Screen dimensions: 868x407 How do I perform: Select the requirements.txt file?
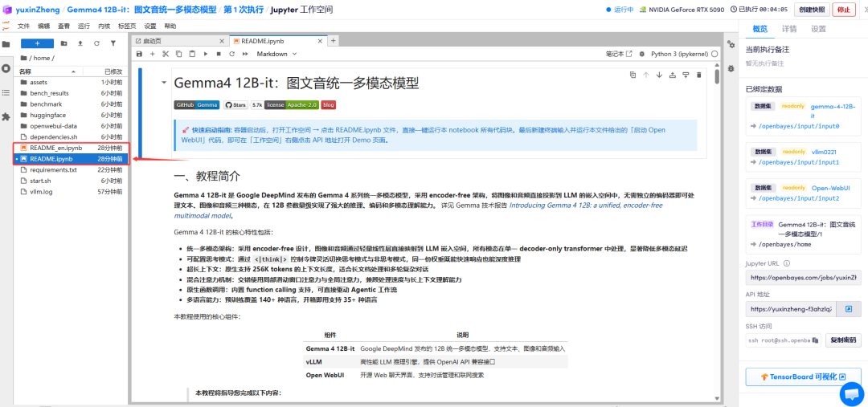point(71,169)
